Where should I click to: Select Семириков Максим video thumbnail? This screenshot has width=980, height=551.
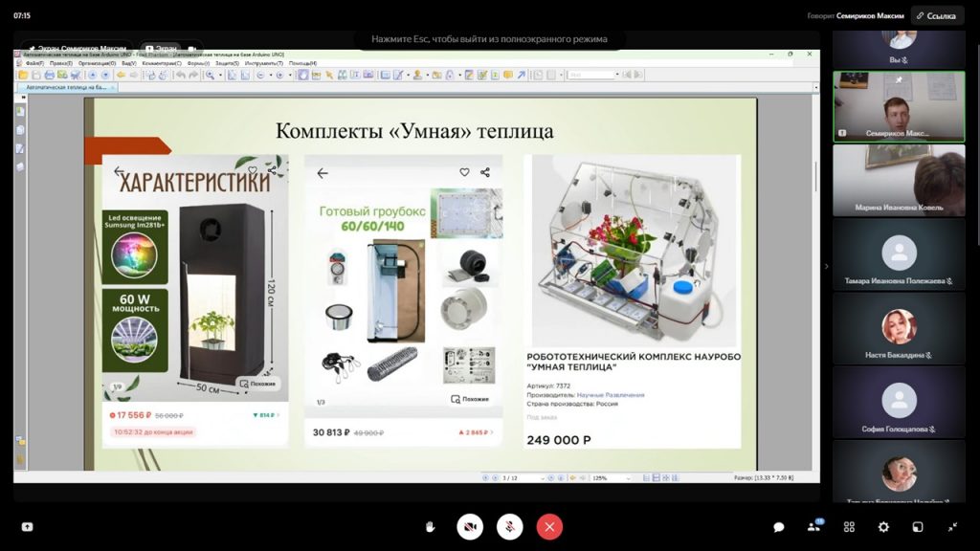[899, 106]
